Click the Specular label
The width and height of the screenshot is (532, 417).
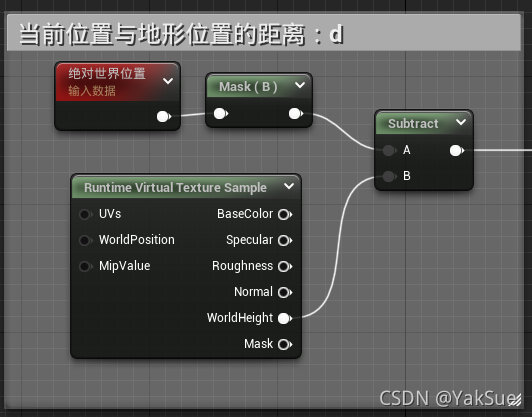[249, 240]
